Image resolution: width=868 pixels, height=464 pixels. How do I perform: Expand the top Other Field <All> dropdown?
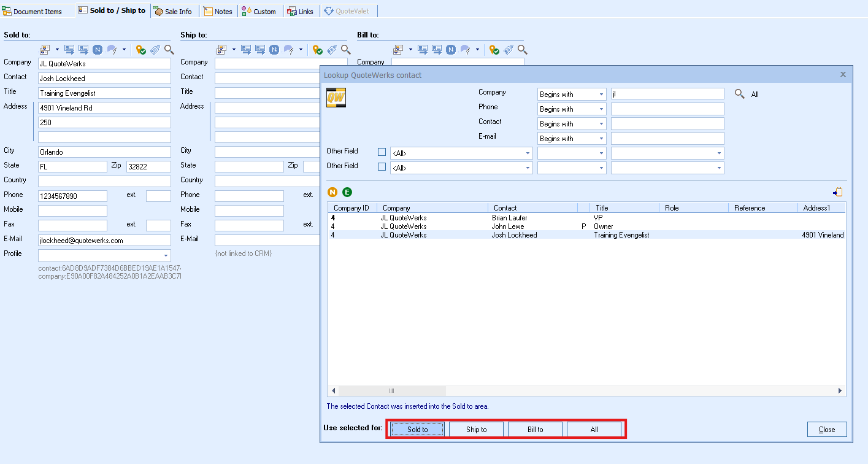tap(461, 153)
